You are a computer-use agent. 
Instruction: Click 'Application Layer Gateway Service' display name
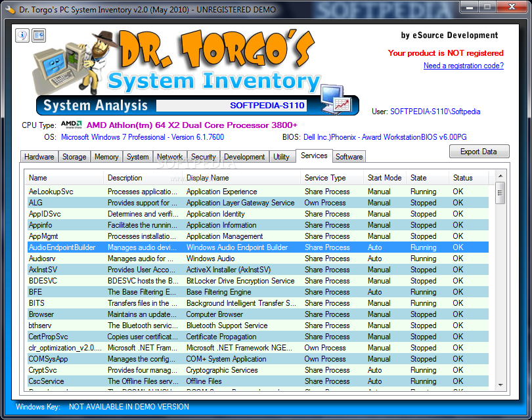click(x=240, y=203)
